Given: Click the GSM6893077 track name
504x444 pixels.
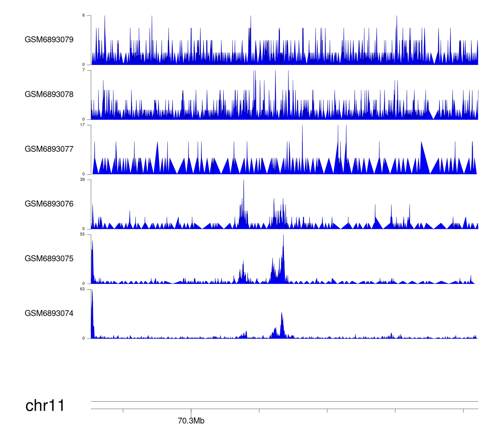Looking at the screenshot, I should click(x=49, y=149).
